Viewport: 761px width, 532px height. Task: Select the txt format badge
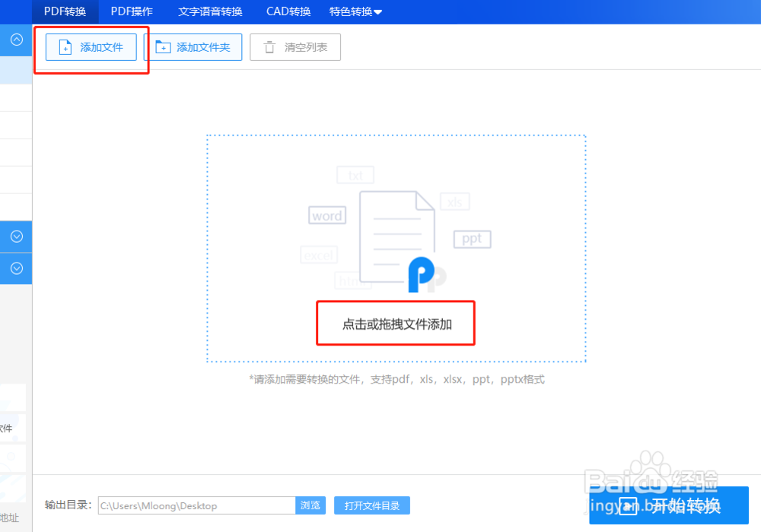(355, 175)
